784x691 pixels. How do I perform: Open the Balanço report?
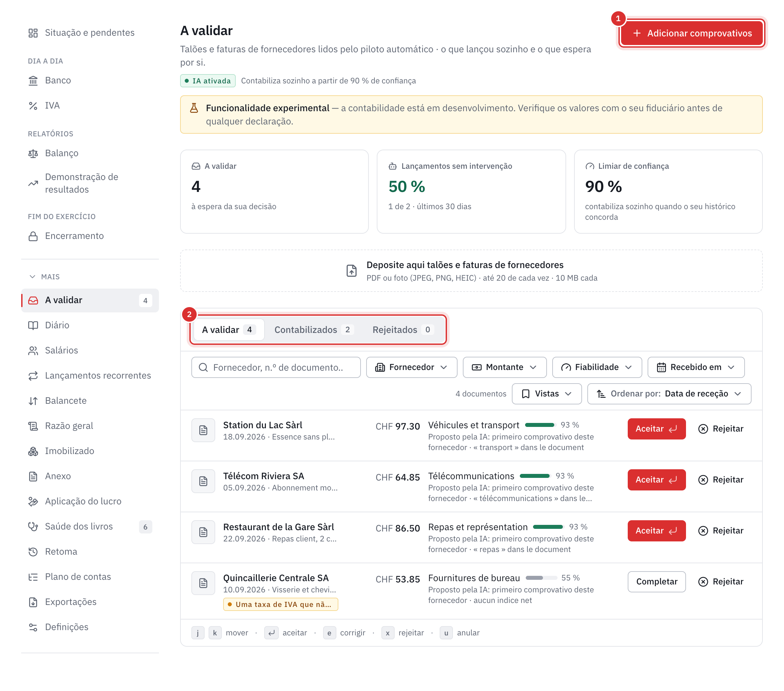click(90, 153)
